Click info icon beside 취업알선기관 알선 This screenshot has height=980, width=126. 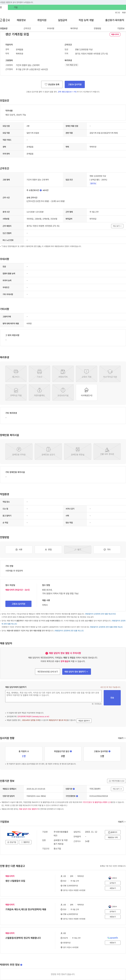pyautogui.click(x=71, y=751)
